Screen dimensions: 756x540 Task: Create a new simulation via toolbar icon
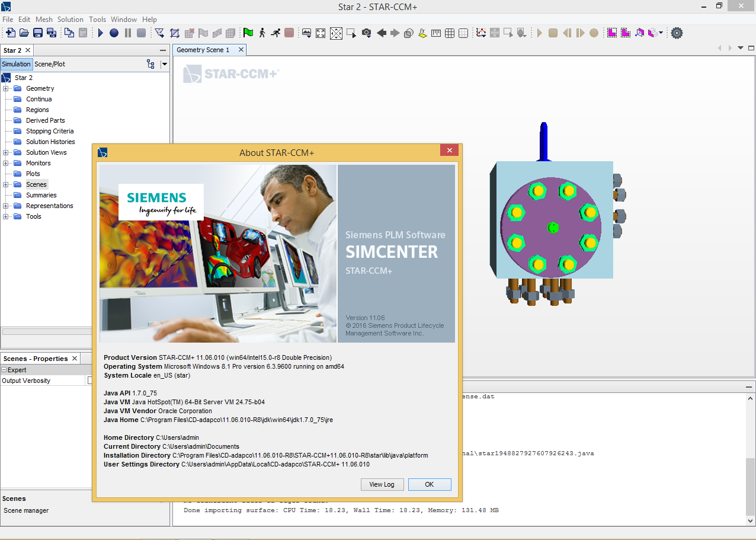[11, 33]
